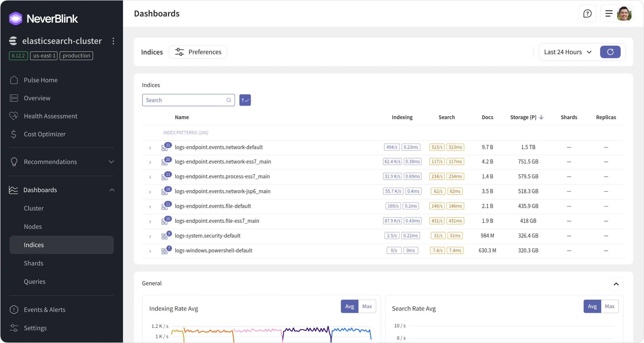This screenshot has height=343, width=644.
Task: Click the pattern icon for logs-endpoint.events.process-ess7_main
Action: (x=166, y=176)
